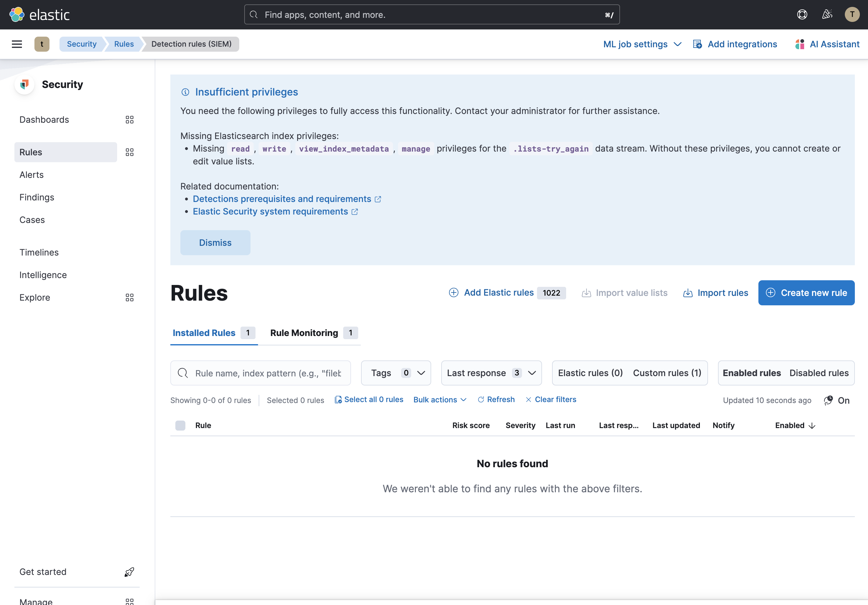Click the Select all rules page icon

coord(338,400)
